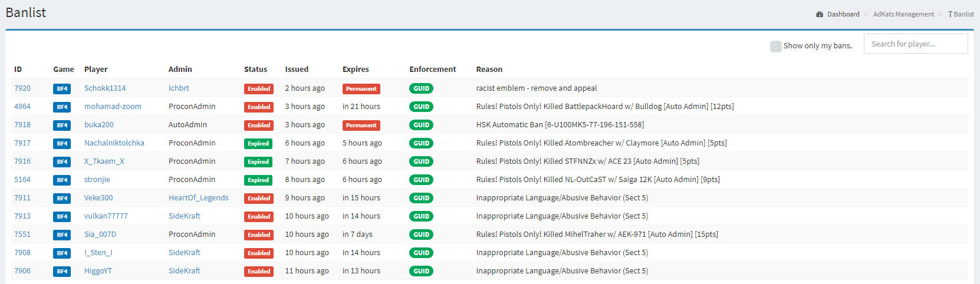Image resolution: width=980 pixels, height=284 pixels.
Task: Select reason 'racist emblem - remove and appeal'
Action: click(x=537, y=88)
